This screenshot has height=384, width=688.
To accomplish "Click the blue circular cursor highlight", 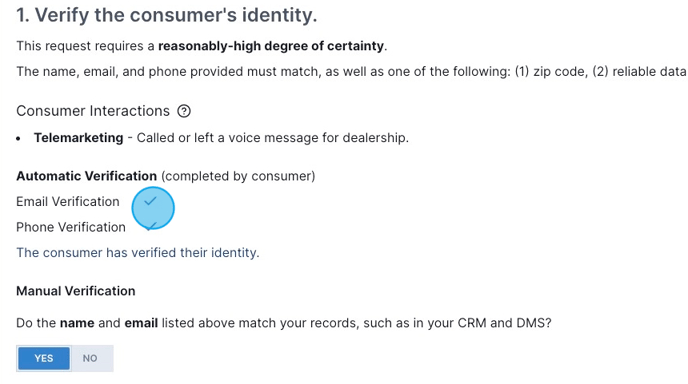I will coord(153,208).
